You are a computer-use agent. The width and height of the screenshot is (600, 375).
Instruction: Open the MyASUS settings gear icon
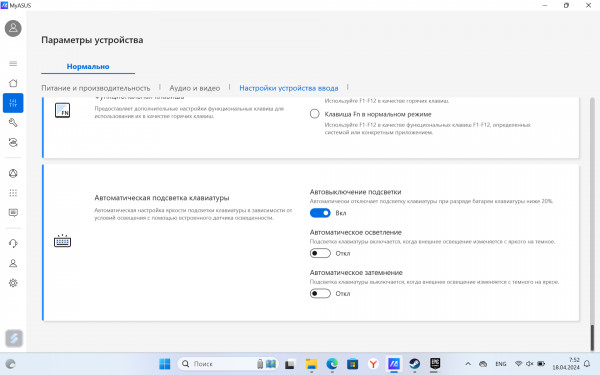13,283
